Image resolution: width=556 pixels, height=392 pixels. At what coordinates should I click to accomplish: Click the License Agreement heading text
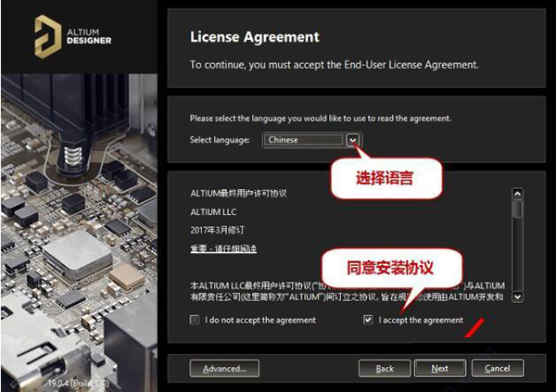255,37
